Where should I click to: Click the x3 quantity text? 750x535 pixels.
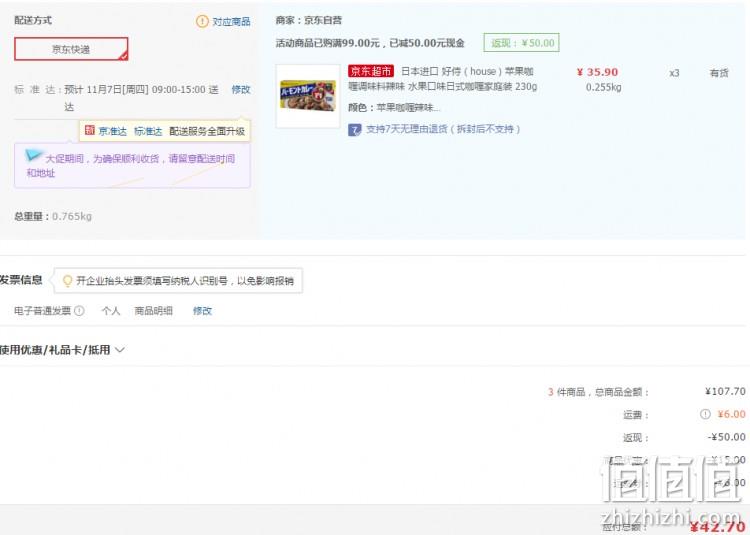[674, 73]
